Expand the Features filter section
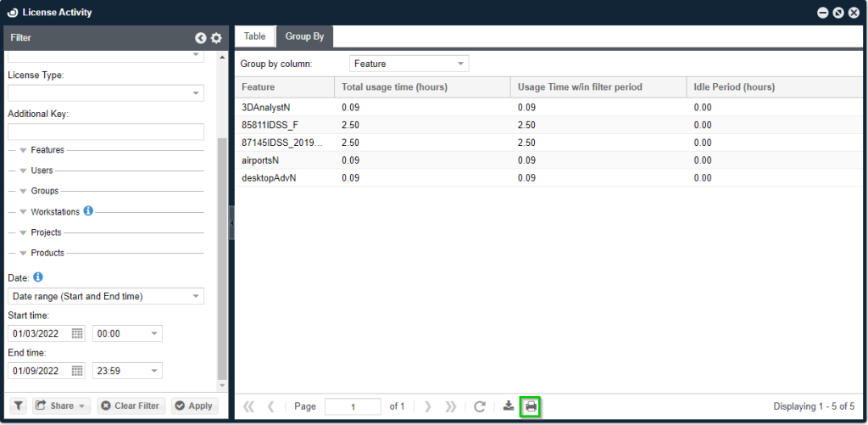 pos(24,150)
